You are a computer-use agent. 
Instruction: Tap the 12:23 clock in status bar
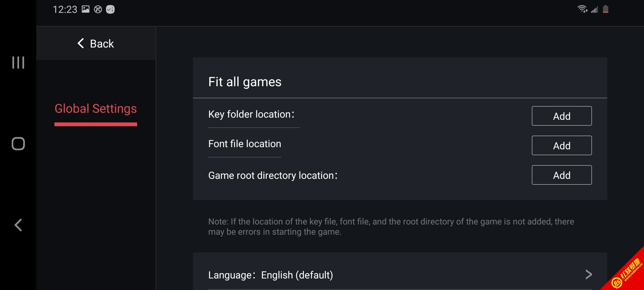65,10
